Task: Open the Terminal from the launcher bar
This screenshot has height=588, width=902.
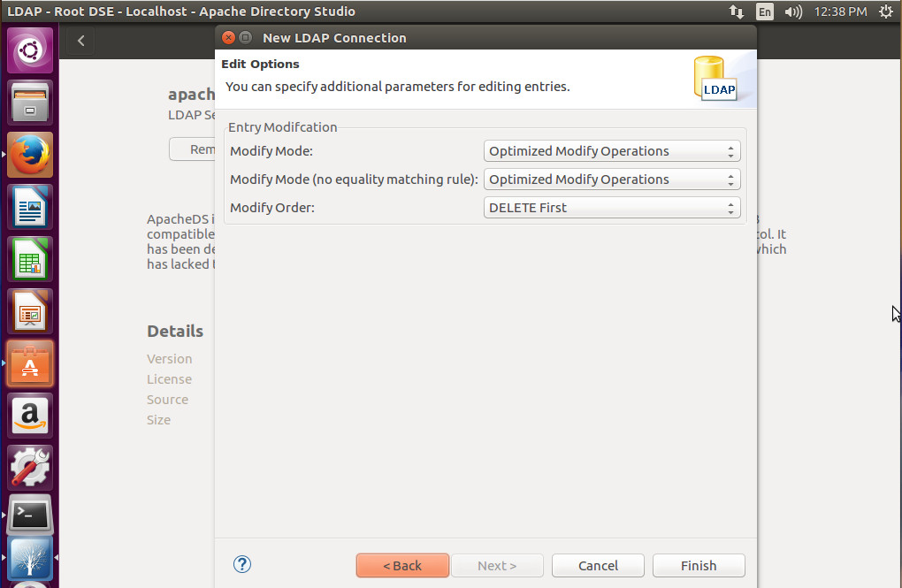Action: [29, 514]
